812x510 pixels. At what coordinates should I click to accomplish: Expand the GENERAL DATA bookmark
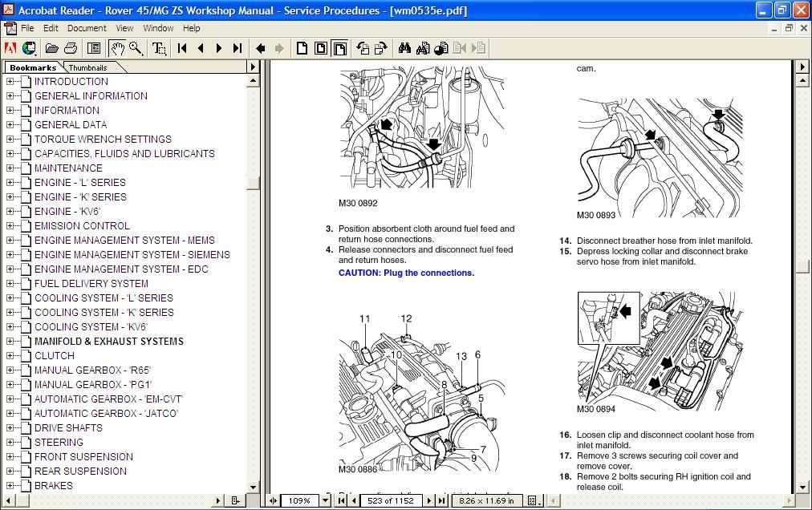[10, 125]
